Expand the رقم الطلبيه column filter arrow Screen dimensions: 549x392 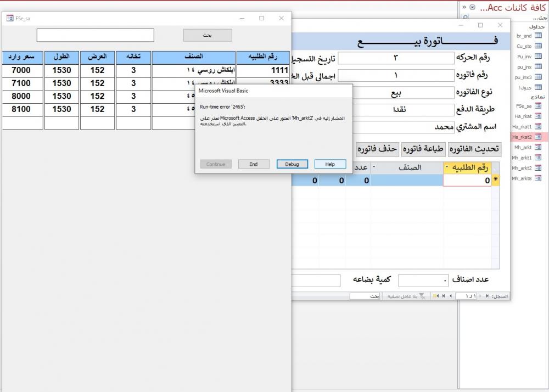(447, 167)
